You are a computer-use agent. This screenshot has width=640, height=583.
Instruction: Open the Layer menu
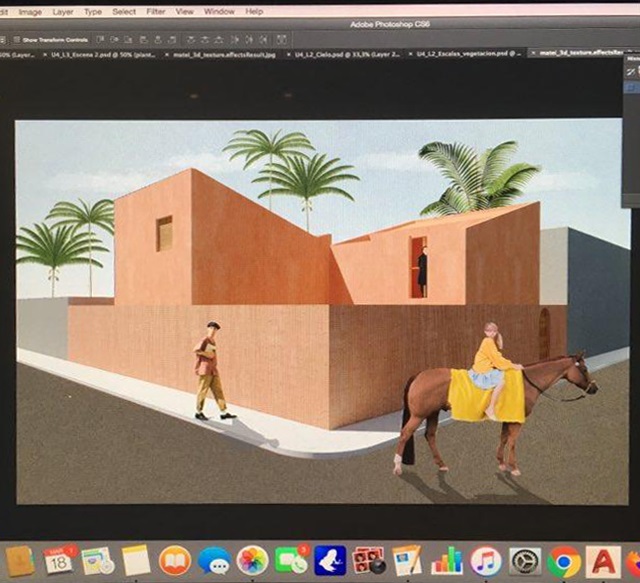63,11
